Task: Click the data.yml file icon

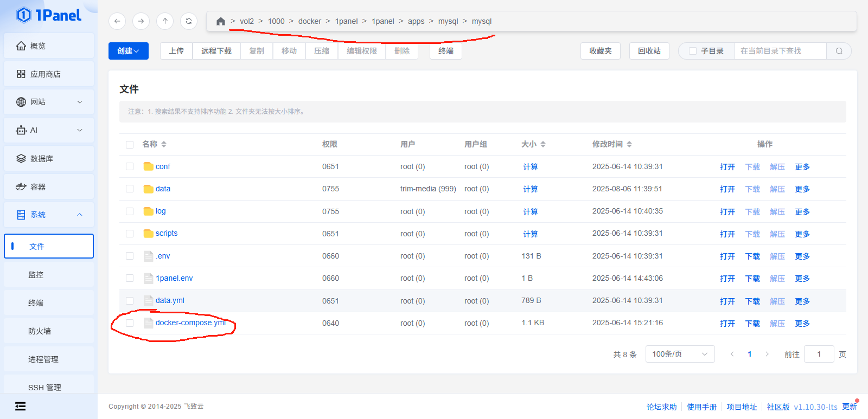Action: click(x=148, y=300)
